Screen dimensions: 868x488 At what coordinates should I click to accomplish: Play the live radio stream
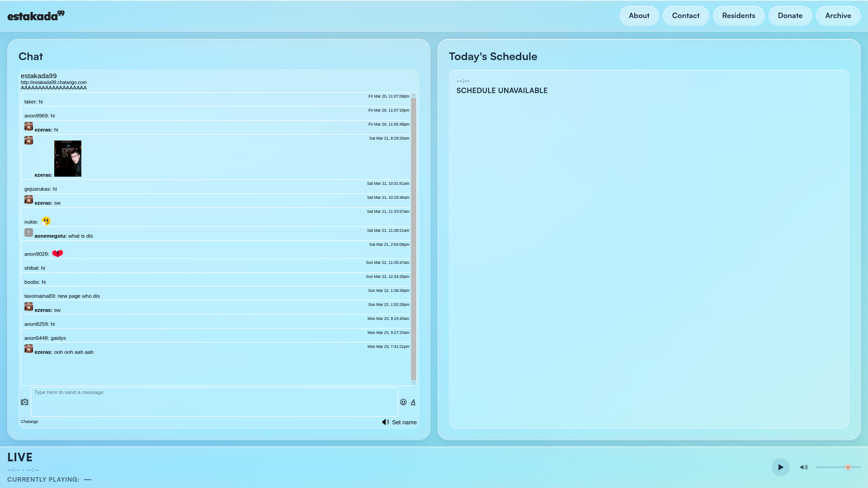[780, 467]
